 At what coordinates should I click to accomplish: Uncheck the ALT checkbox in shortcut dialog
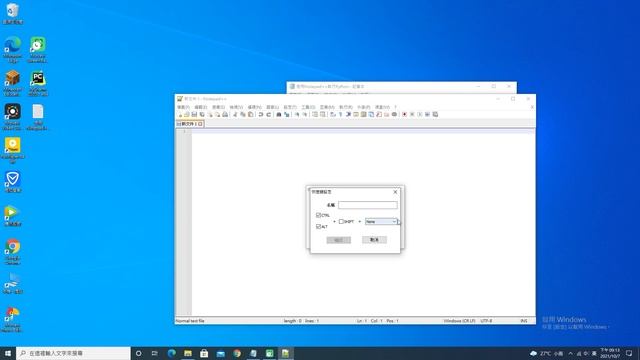[318, 227]
